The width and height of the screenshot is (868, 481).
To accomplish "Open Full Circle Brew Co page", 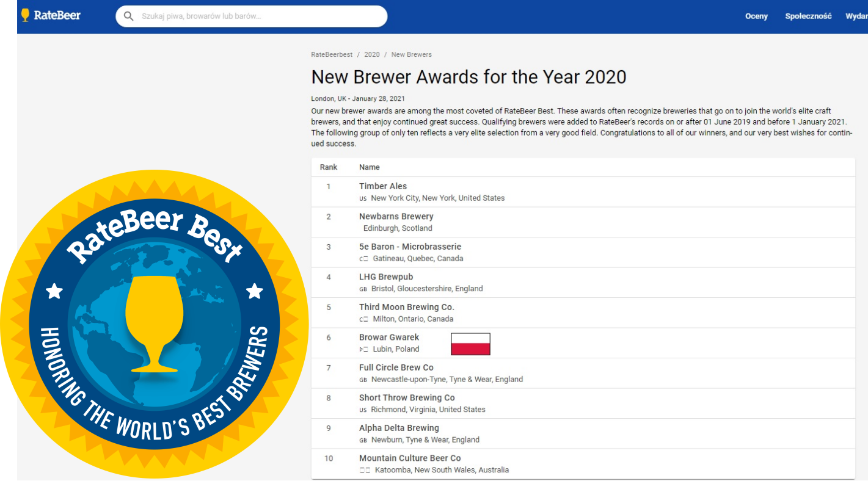I will (x=396, y=367).
